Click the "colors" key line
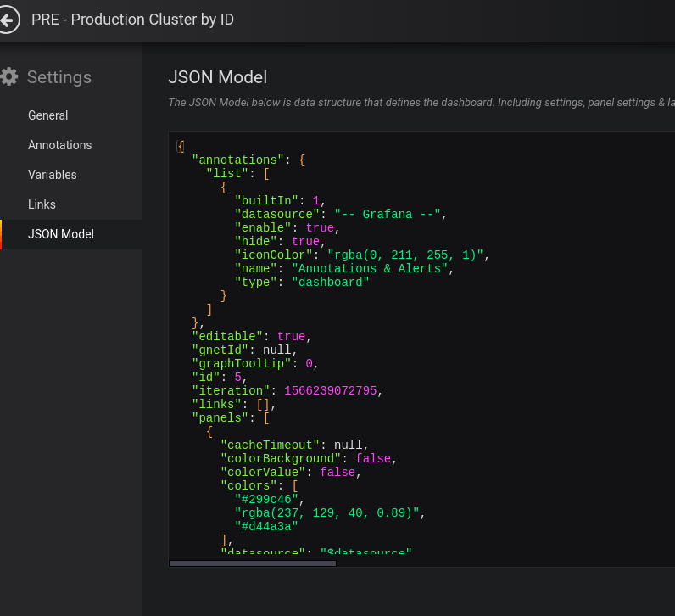This screenshot has height=616, width=675. [259, 485]
